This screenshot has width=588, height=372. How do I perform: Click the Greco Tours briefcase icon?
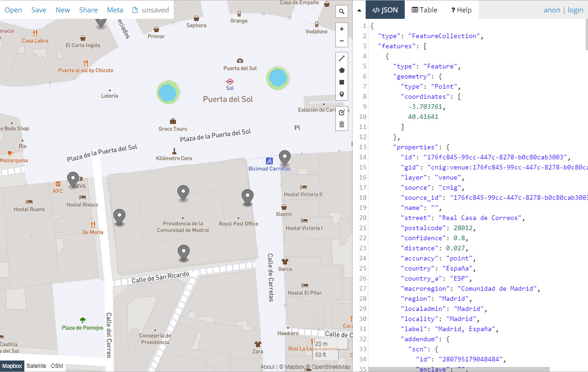[173, 121]
